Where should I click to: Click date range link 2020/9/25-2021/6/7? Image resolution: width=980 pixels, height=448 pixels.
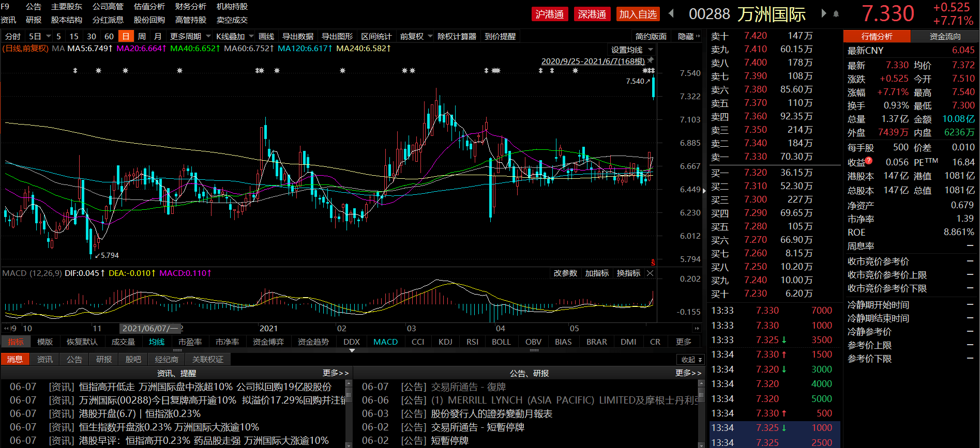coord(593,61)
